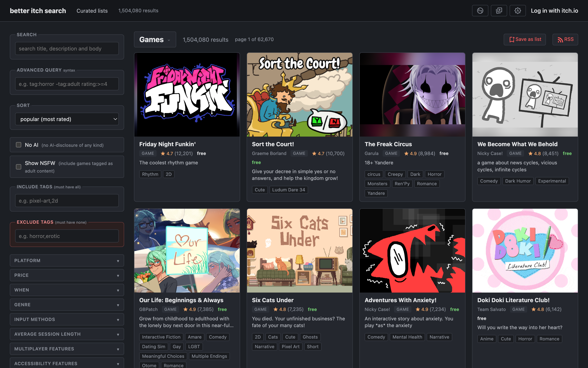Image resolution: width=588 pixels, height=368 pixels.
Task: Go to better itch search home
Action: (x=38, y=11)
